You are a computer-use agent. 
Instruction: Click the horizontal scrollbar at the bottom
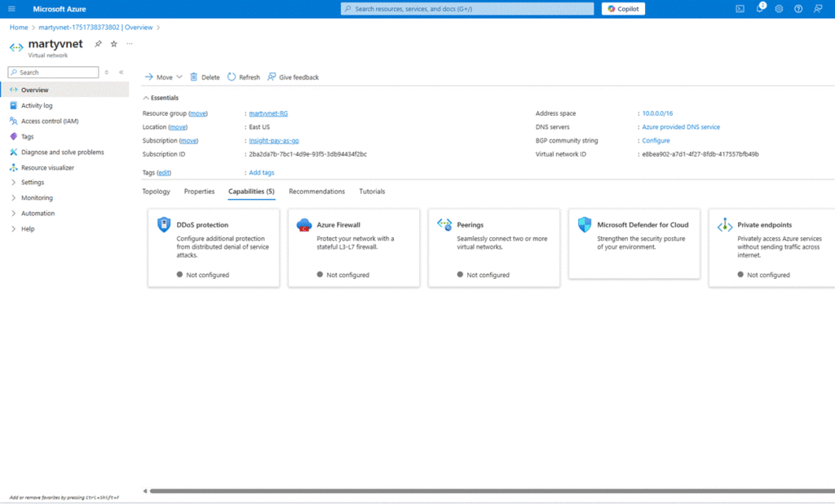(489, 491)
